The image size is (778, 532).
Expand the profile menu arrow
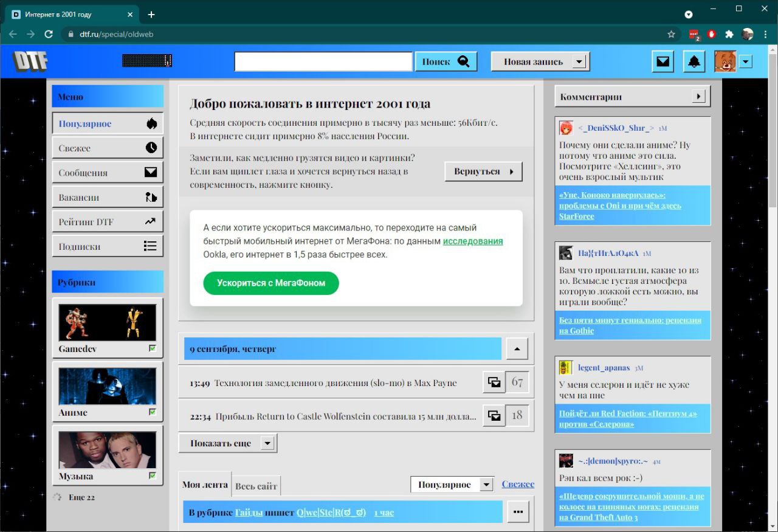746,61
